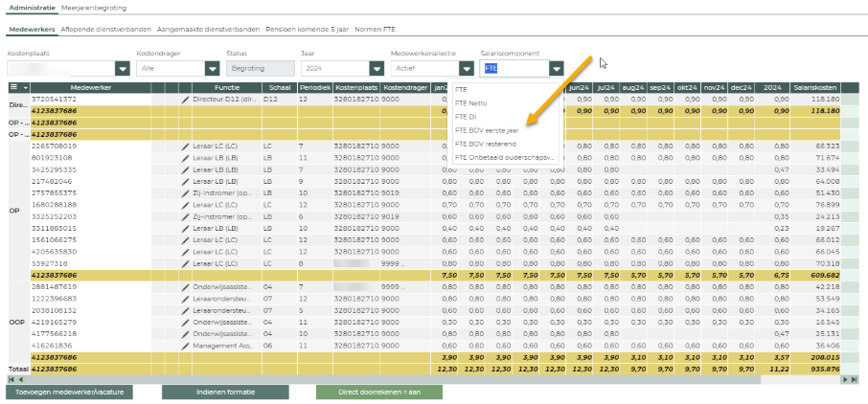Expand the Medewerkerselectie dropdown showing Actief
Screen dimensions: 868x404
click(x=466, y=69)
